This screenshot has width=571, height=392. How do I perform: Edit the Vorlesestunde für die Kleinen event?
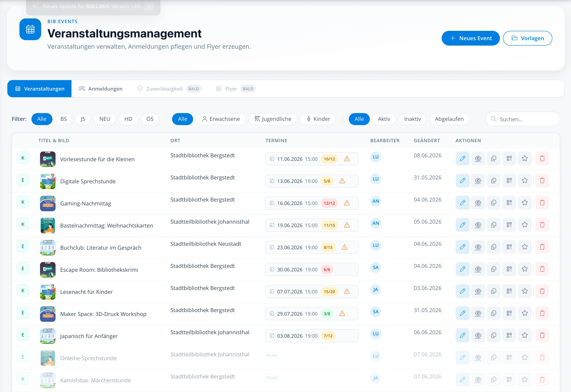coord(462,158)
